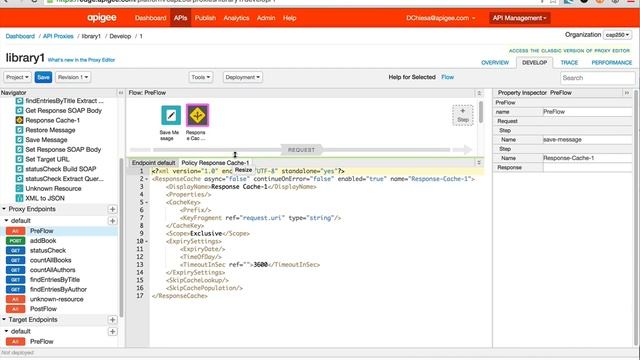Switch to the Overview tab
Viewport: 640px width, 360px height.
pyautogui.click(x=495, y=63)
